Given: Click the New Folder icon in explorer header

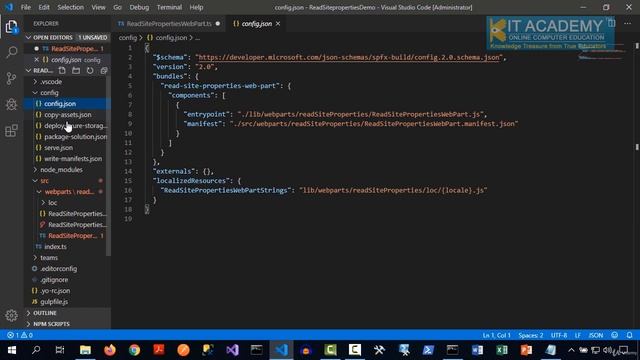Looking at the screenshot, I should [76, 71].
